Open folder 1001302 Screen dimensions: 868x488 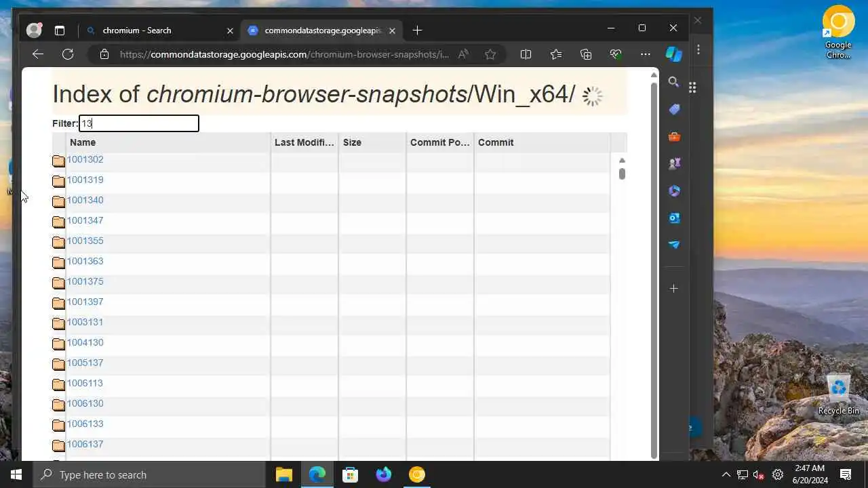pos(85,159)
